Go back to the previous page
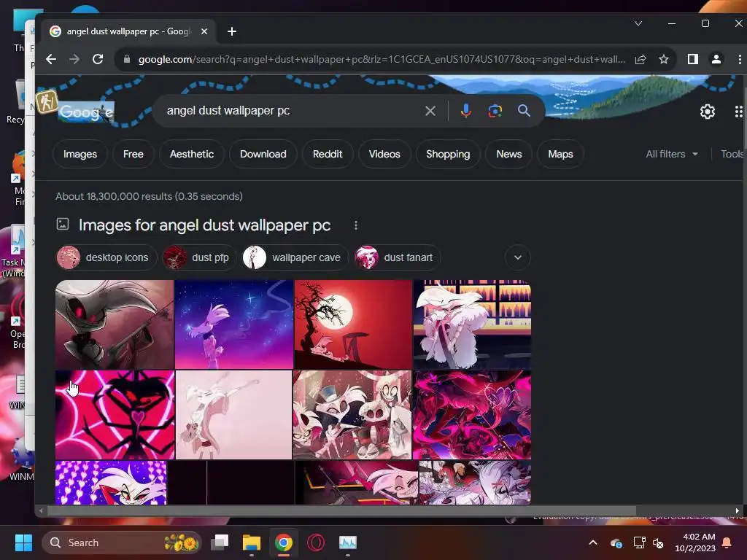 click(x=51, y=59)
